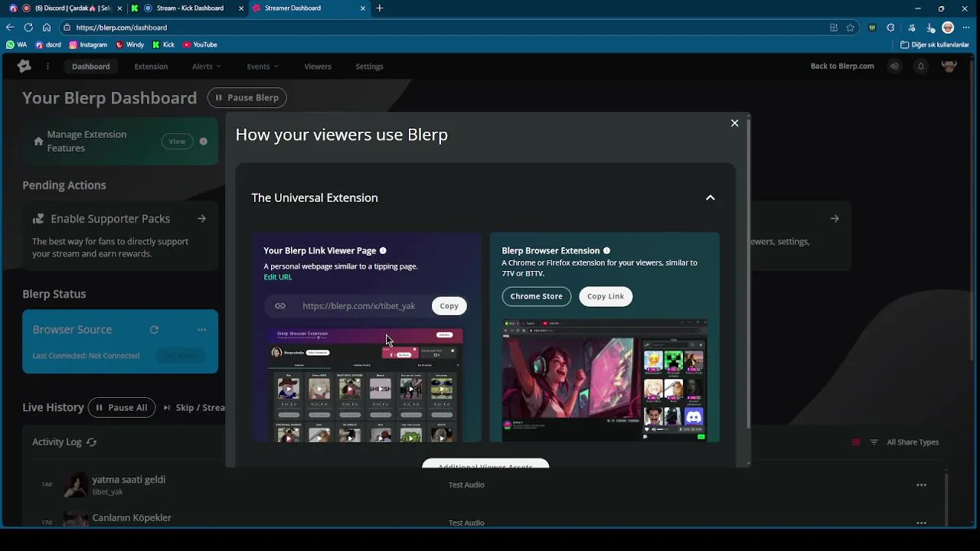Expand the Alerts dropdown menu
Screen dimensions: 980x551
(206, 66)
